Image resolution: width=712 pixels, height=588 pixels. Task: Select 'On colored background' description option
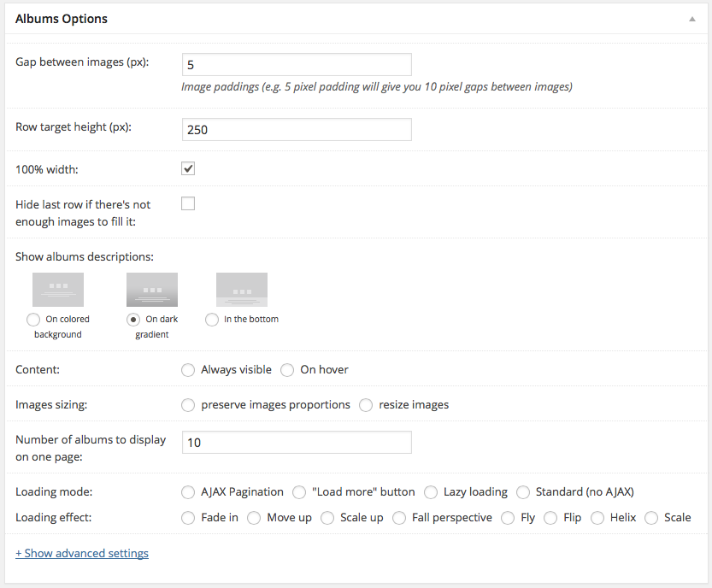coord(33,320)
